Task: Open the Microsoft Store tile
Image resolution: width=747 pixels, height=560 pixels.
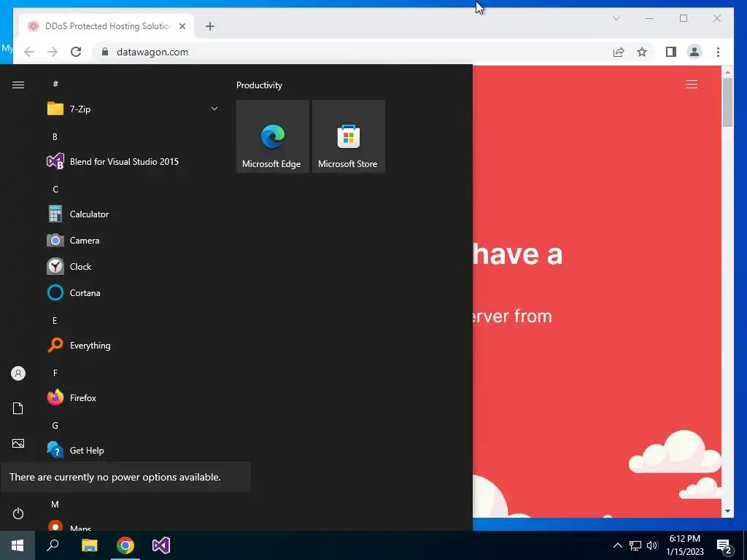Action: click(348, 136)
